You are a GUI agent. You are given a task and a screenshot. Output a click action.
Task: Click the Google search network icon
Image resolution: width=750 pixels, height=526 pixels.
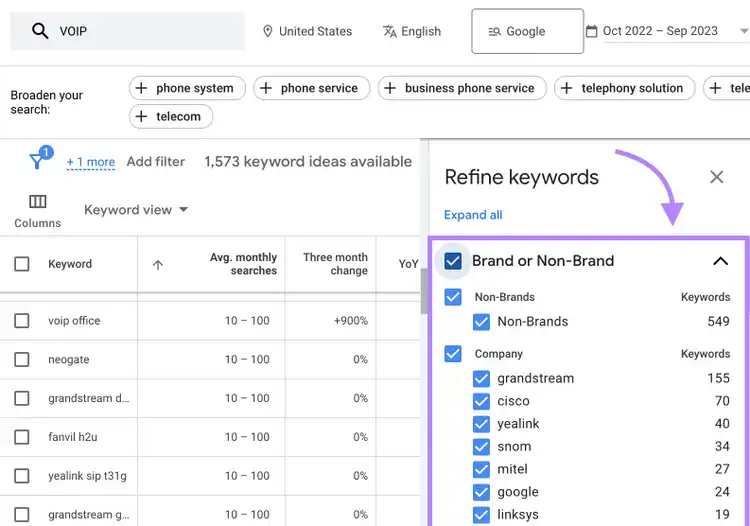[x=495, y=32]
